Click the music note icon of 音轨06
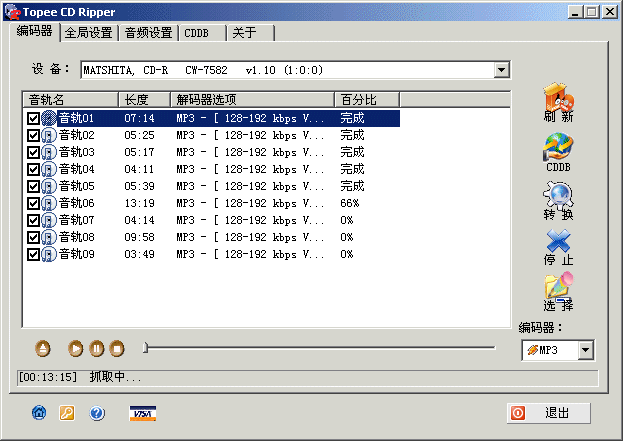 tap(49, 203)
